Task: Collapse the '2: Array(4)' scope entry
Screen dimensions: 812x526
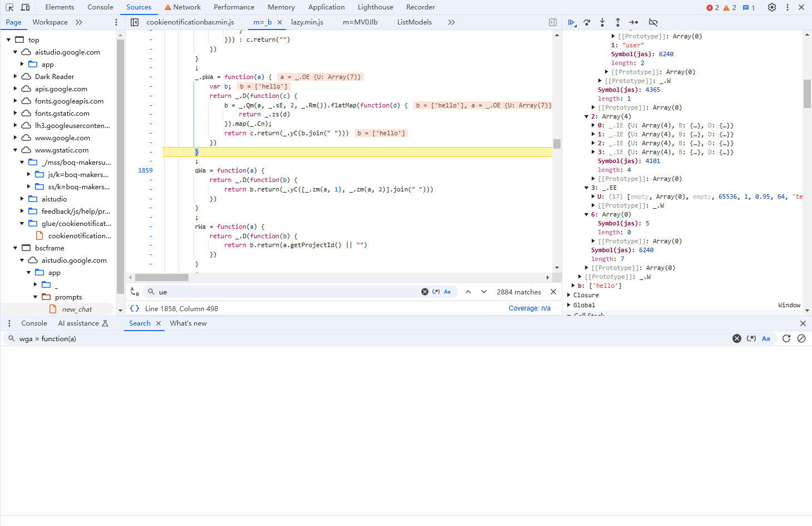Action: click(586, 116)
